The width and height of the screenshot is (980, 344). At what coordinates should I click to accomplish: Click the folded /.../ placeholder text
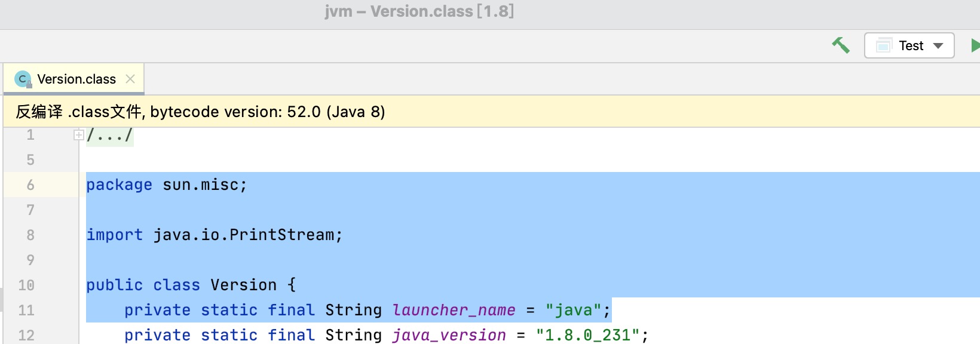pos(109,136)
